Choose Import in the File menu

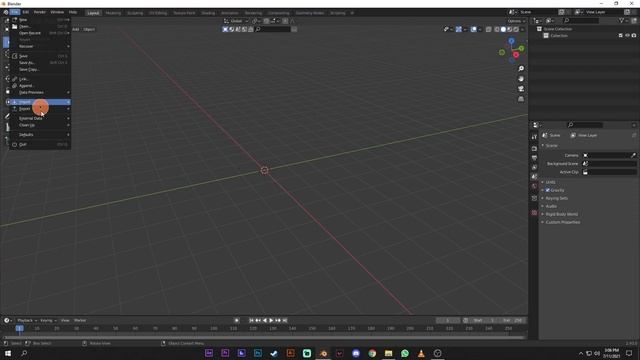pos(40,102)
